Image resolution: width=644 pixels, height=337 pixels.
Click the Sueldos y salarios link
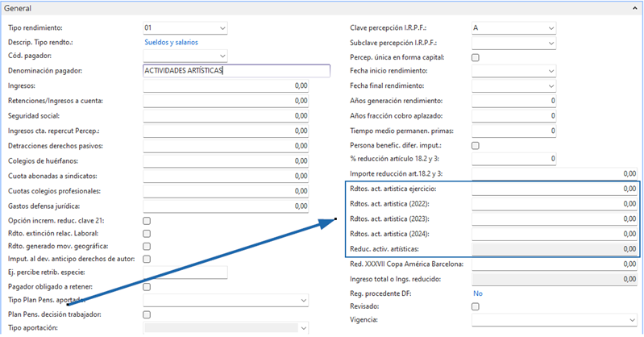pyautogui.click(x=171, y=42)
